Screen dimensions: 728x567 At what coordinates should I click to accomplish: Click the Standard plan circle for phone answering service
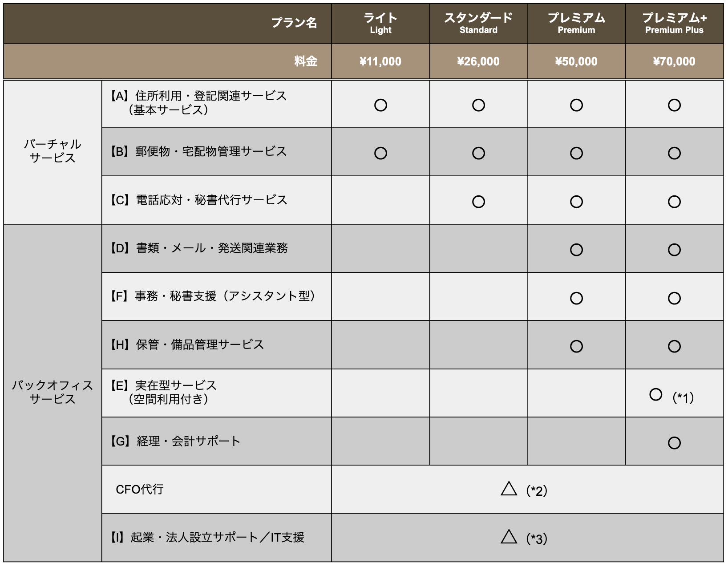(x=478, y=202)
